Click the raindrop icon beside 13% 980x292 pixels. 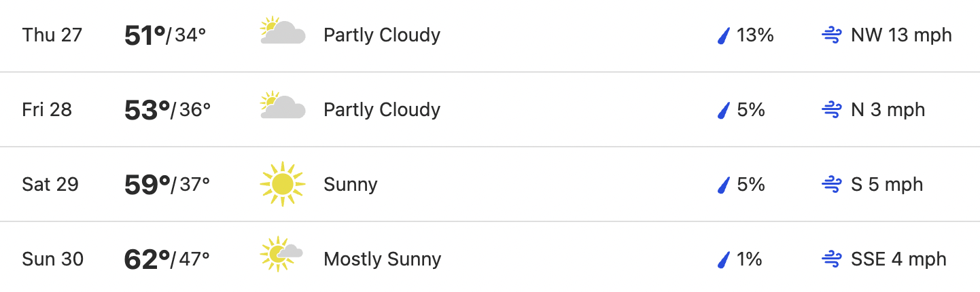tap(724, 35)
